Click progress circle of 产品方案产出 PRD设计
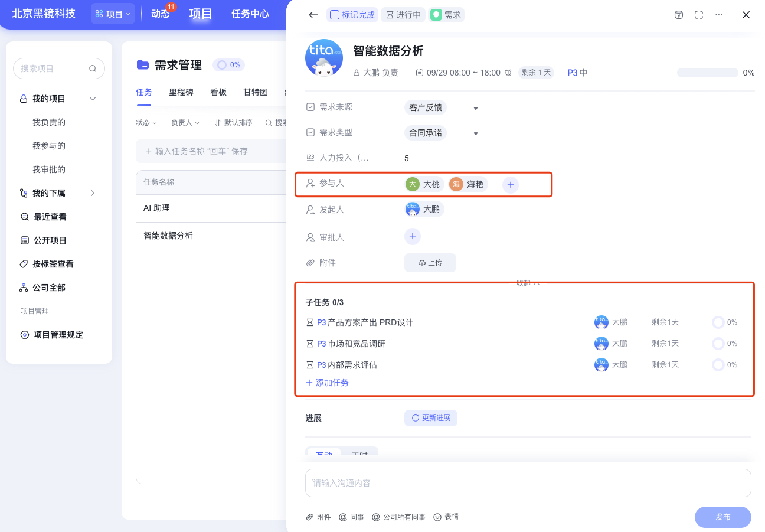 pyautogui.click(x=718, y=322)
